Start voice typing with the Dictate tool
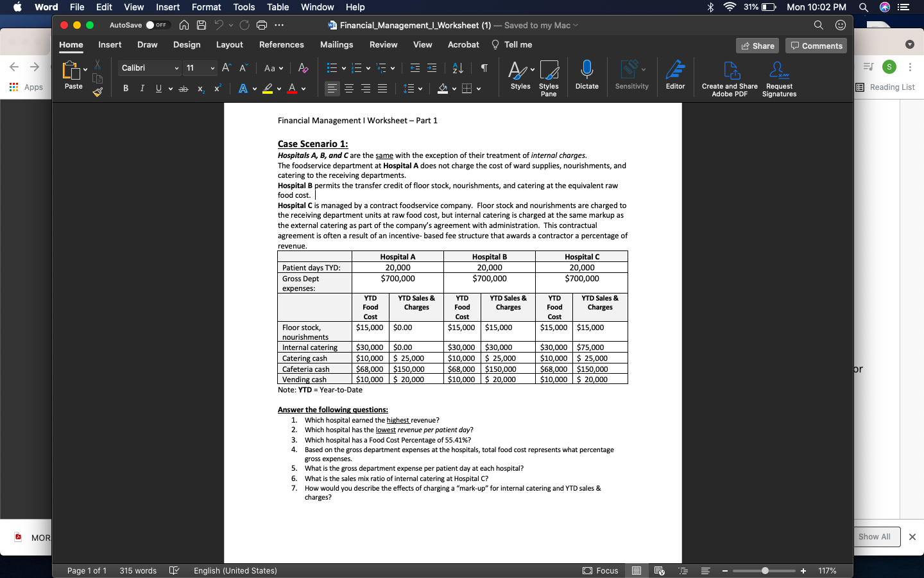The width and height of the screenshot is (924, 578). tap(586, 76)
